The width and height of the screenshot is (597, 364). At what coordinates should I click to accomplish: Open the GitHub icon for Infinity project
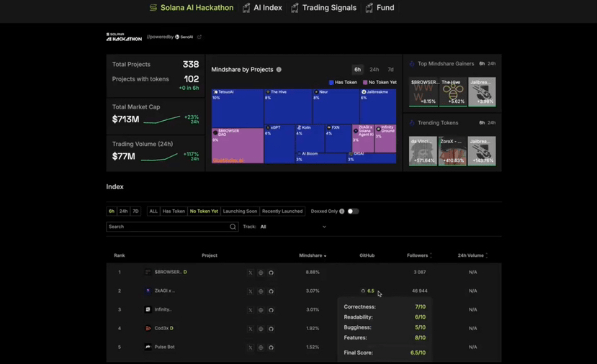point(271,310)
